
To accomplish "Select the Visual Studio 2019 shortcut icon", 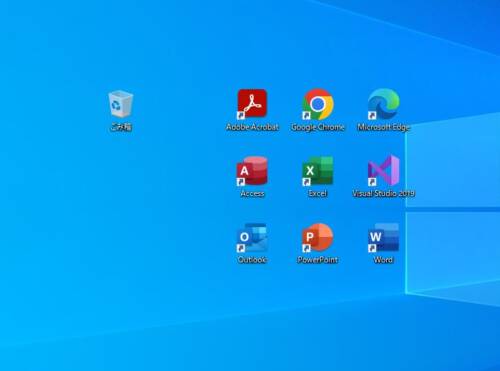I will point(384,170).
